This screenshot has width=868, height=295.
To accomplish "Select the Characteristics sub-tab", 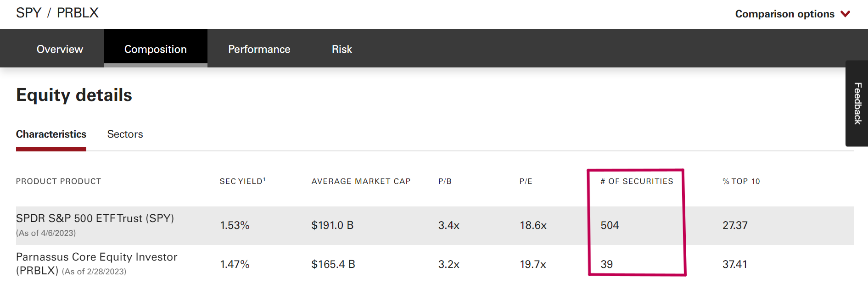I will click(x=51, y=134).
